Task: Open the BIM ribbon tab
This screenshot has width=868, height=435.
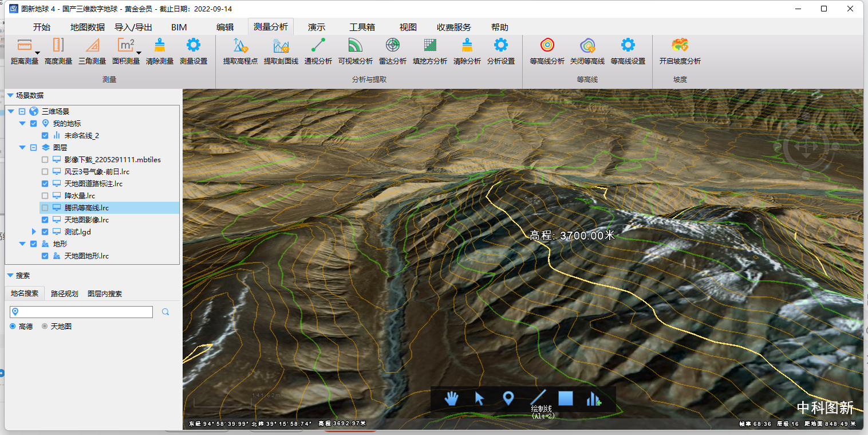Action: click(179, 27)
